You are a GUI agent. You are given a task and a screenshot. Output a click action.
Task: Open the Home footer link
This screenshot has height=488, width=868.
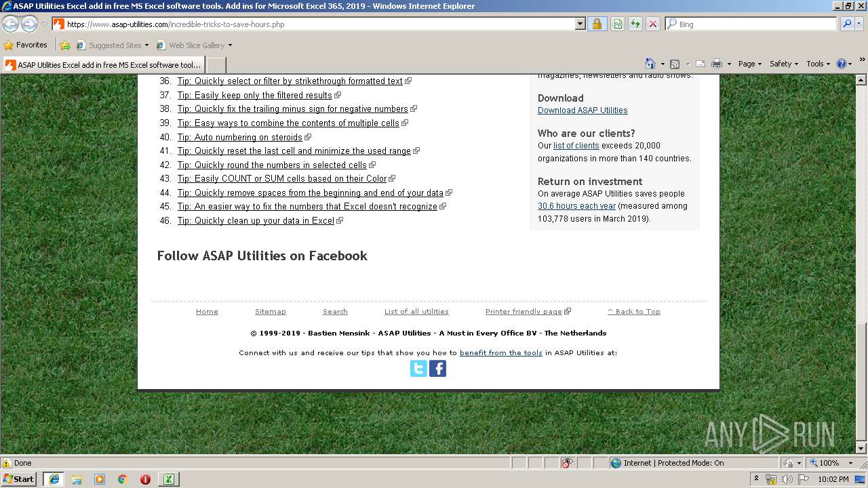click(x=207, y=312)
